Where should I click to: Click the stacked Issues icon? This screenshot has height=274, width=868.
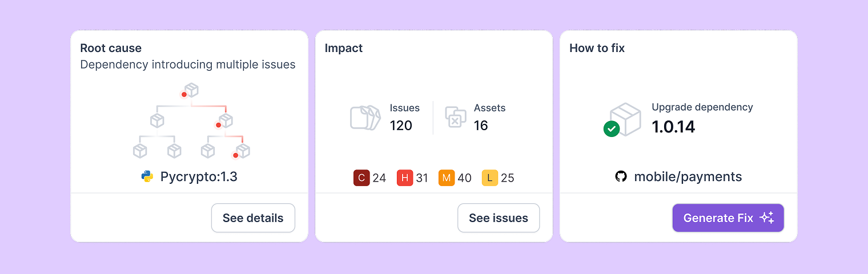(x=365, y=118)
